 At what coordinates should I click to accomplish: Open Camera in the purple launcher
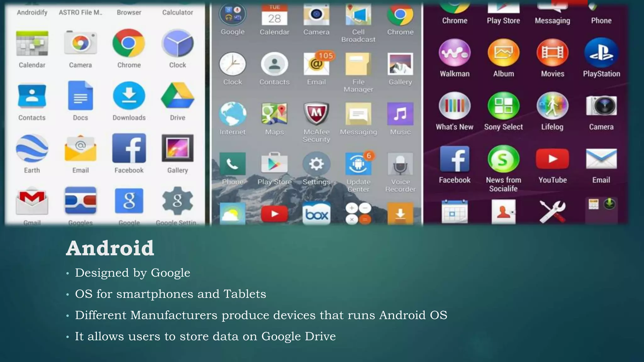(601, 106)
